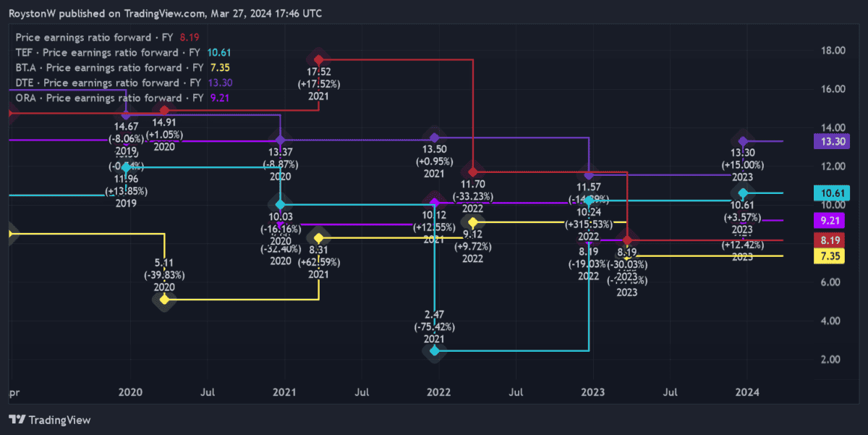This screenshot has height=435, width=868.
Task: Click the yellow diamond marker labeled 8.31
Action: [318, 237]
